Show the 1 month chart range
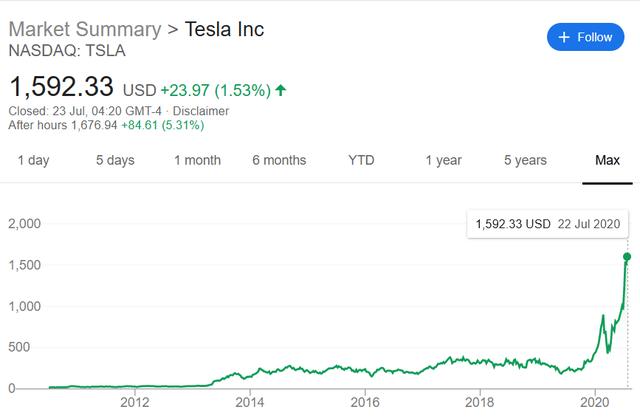Screen dimensions: 640x418 (197, 160)
